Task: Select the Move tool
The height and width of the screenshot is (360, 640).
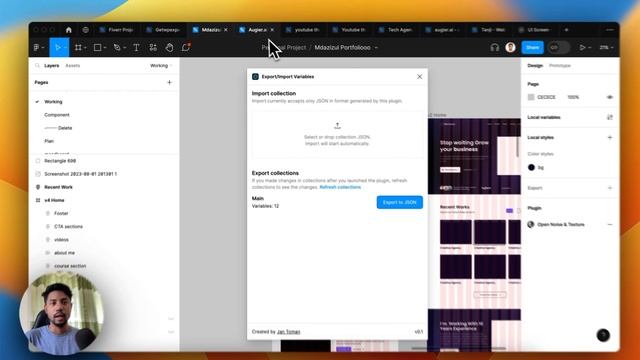Action: [x=58, y=48]
